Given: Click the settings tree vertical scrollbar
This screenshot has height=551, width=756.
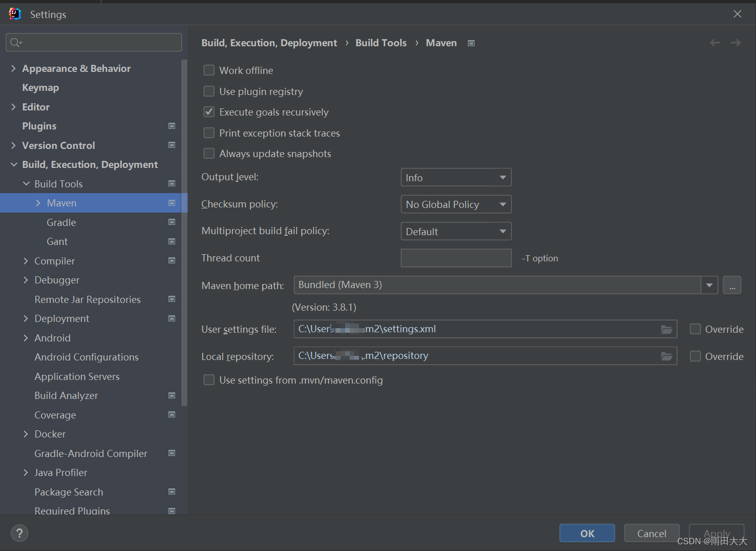Looking at the screenshot, I should [x=184, y=232].
